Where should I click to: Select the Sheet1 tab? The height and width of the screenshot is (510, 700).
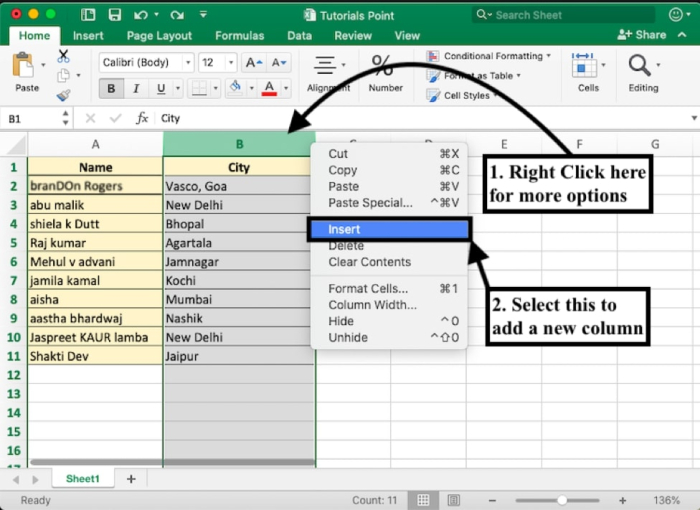coord(83,479)
